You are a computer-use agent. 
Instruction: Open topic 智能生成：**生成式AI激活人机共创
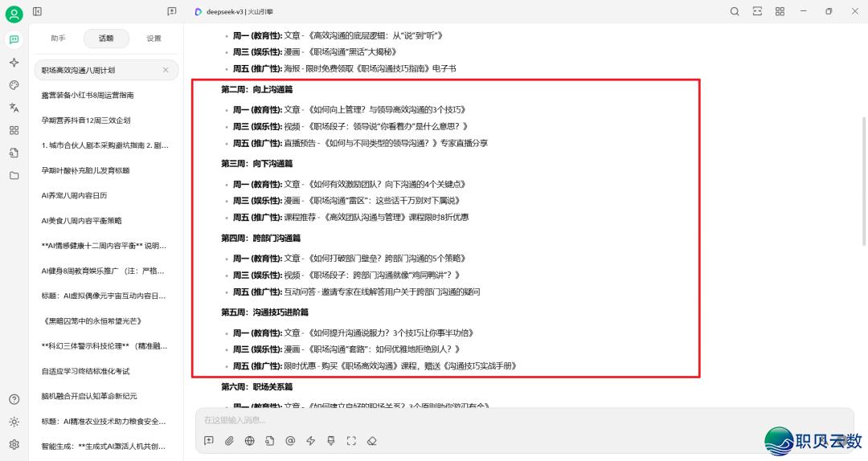point(106,446)
